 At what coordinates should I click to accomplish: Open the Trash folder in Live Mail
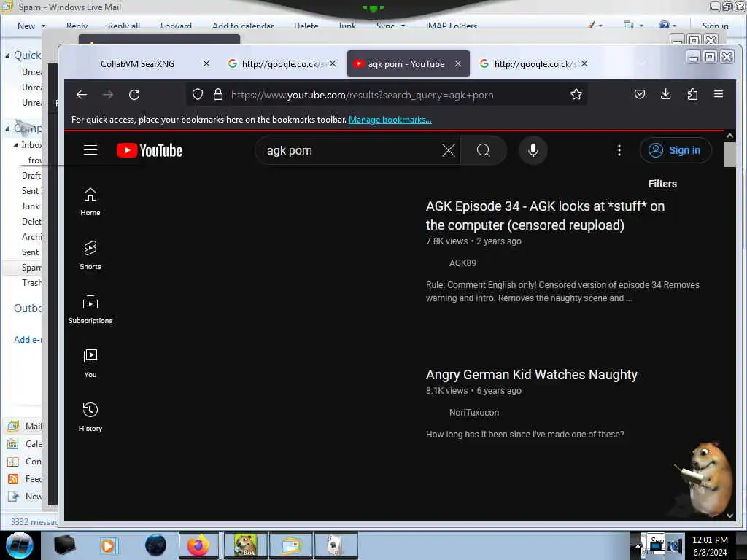point(31,283)
